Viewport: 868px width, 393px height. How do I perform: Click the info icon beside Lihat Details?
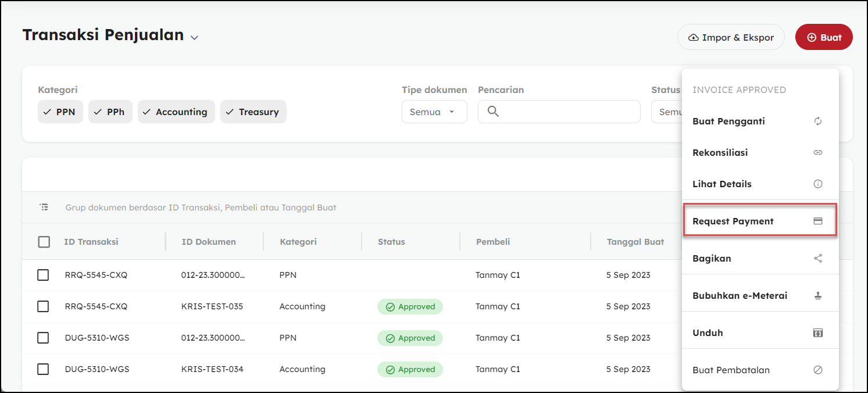(817, 184)
